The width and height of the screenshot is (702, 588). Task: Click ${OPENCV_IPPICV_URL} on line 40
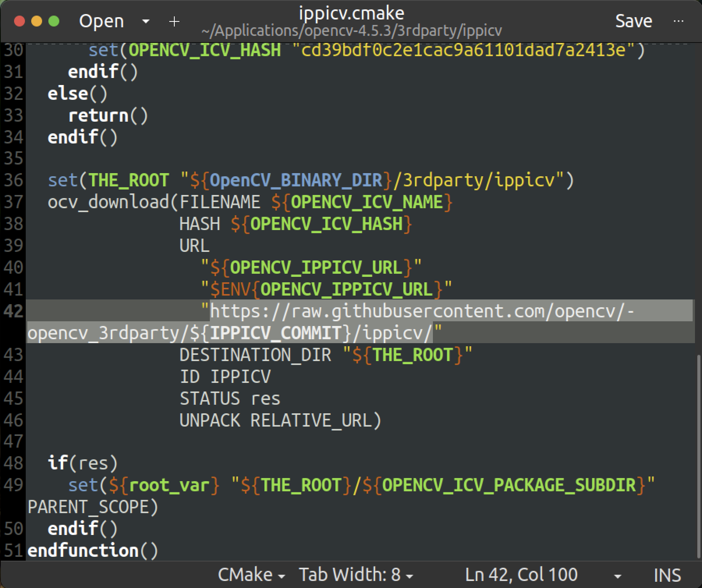click(311, 267)
